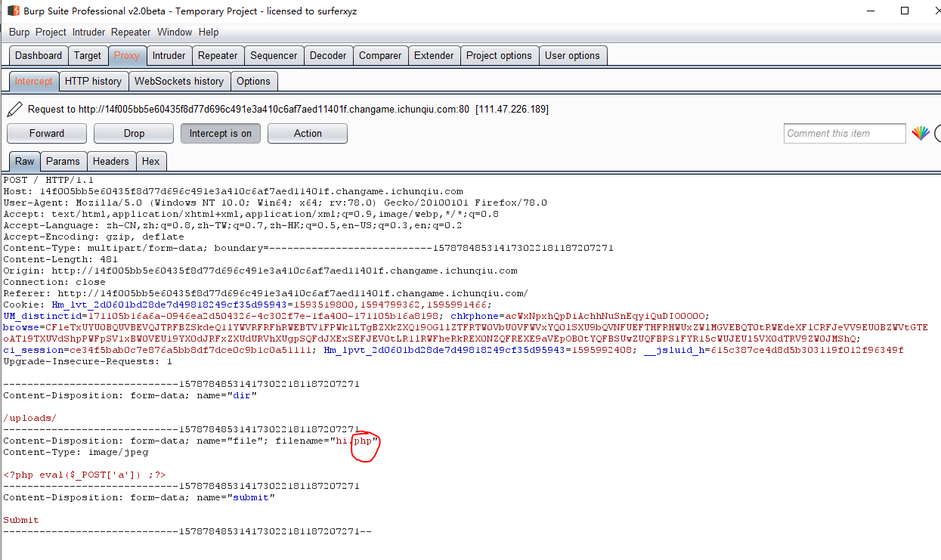Viewport: 941px width, 560px height.
Task: Open the WebSockets history sub-tab
Action: (179, 82)
